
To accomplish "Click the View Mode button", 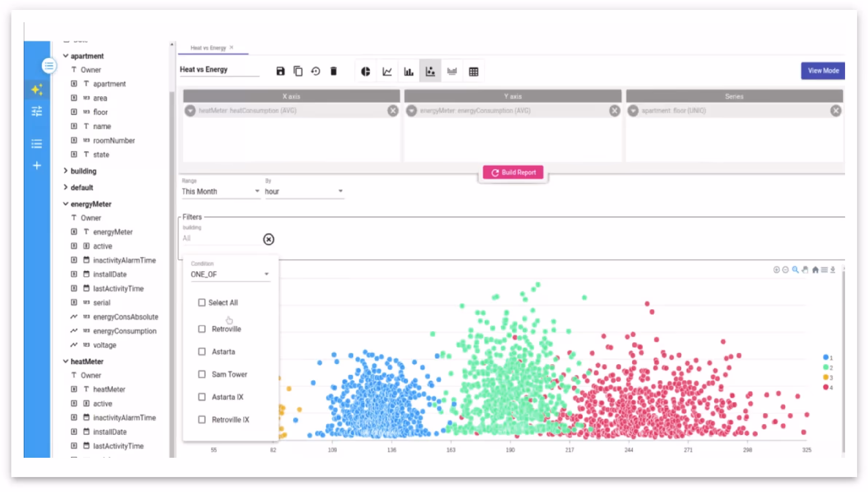I will click(823, 71).
